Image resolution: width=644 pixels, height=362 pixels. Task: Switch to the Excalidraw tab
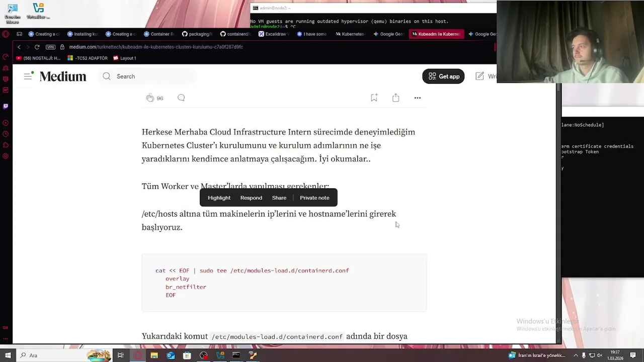[274, 34]
